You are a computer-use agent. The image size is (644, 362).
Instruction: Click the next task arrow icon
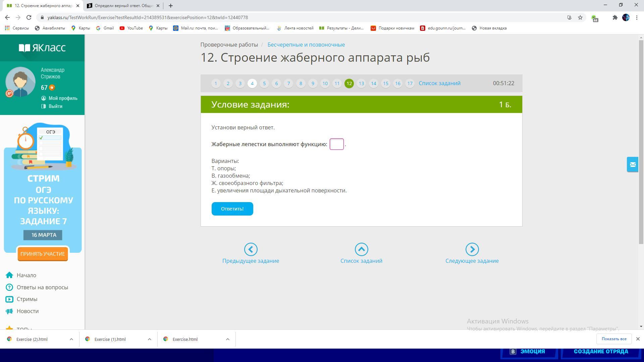(472, 249)
